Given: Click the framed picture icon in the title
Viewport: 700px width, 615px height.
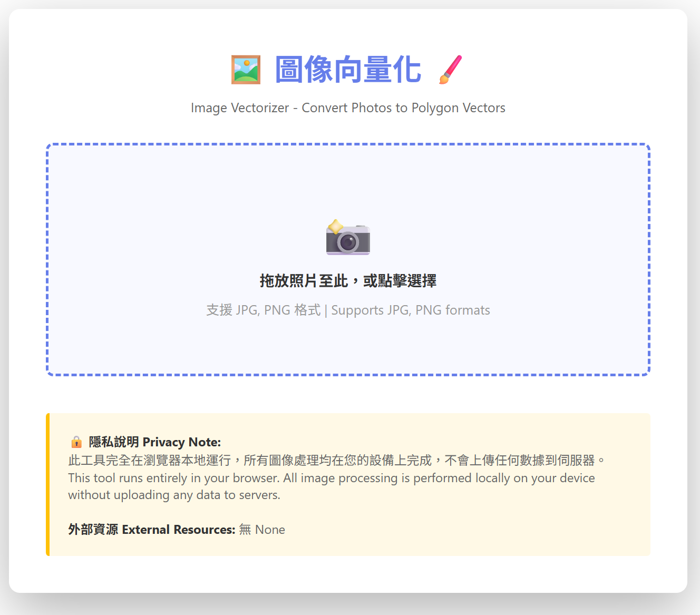Looking at the screenshot, I should 246,70.
